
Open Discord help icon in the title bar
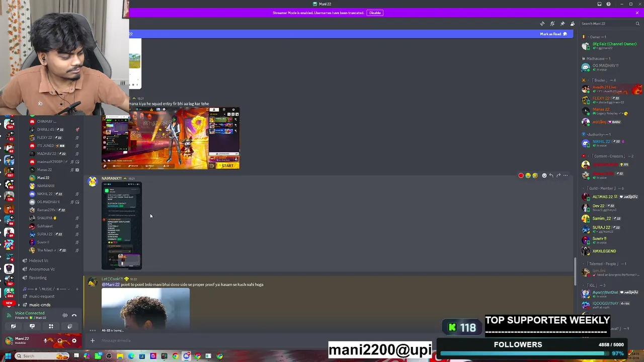click(608, 4)
